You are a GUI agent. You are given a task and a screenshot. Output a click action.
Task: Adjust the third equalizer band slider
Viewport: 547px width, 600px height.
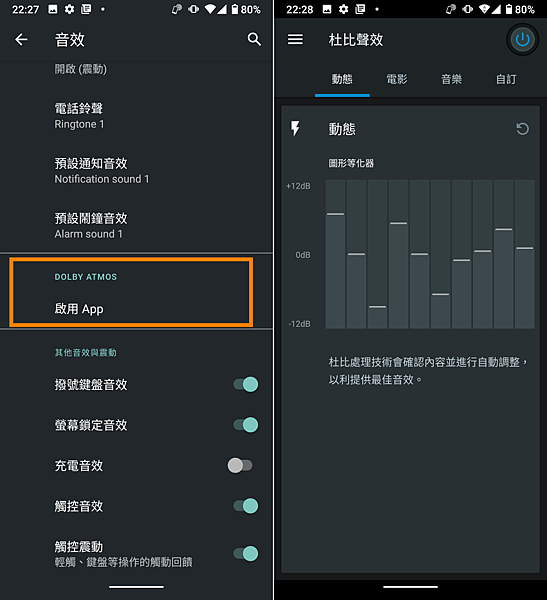point(377,307)
